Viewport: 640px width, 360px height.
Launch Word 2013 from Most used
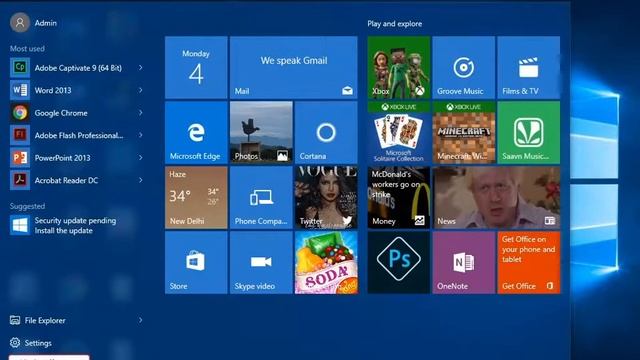click(x=78, y=90)
